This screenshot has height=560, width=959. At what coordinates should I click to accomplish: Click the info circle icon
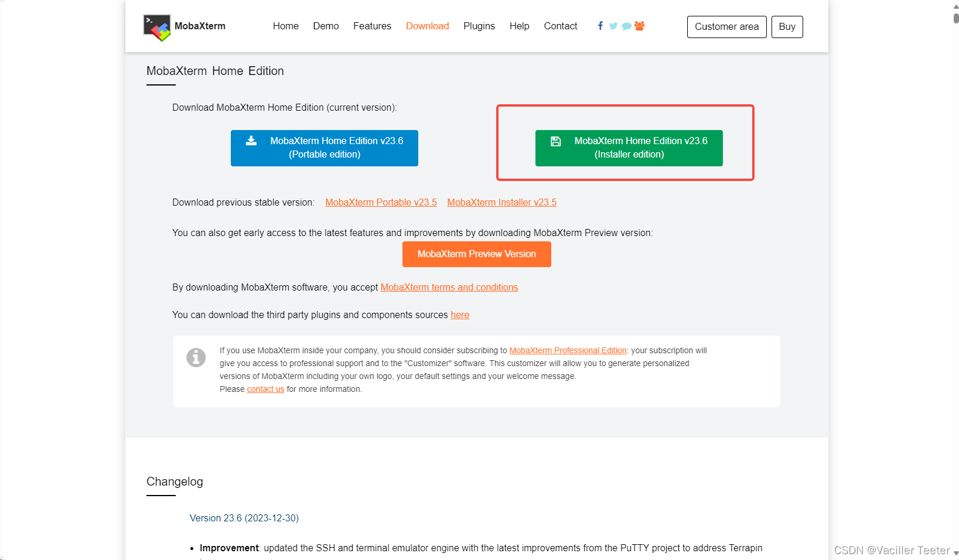196,357
